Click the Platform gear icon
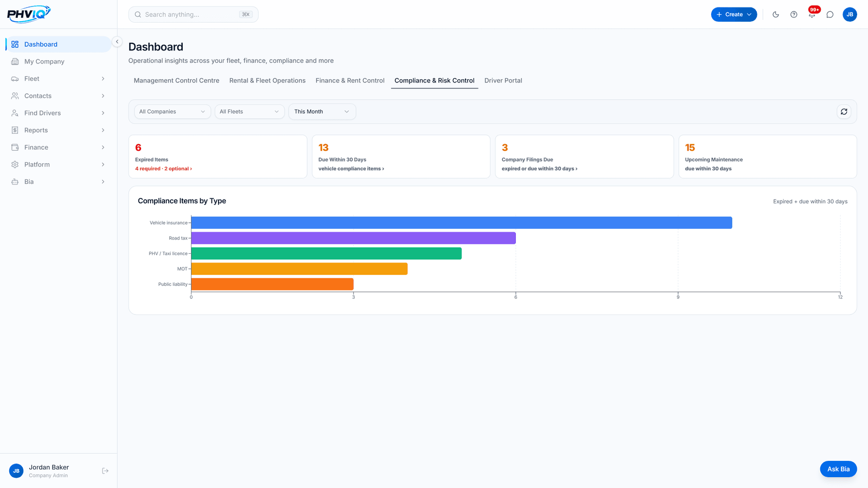Image resolution: width=868 pixels, height=488 pixels. (15, 165)
